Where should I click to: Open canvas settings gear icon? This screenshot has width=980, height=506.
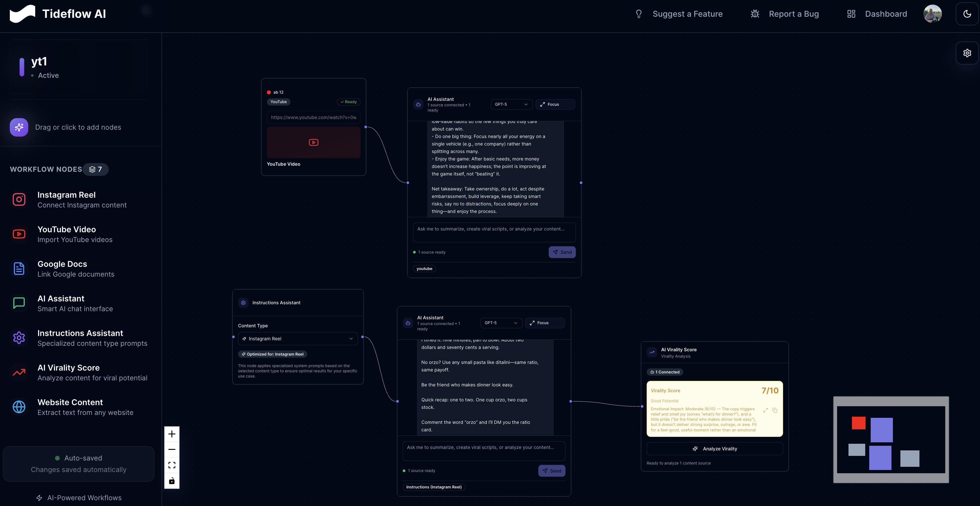point(967,53)
